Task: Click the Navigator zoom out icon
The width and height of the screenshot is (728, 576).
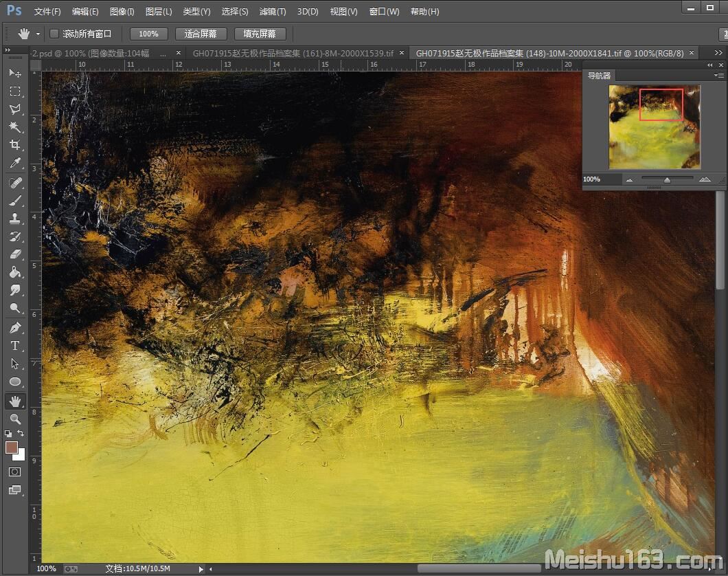Action: point(629,179)
